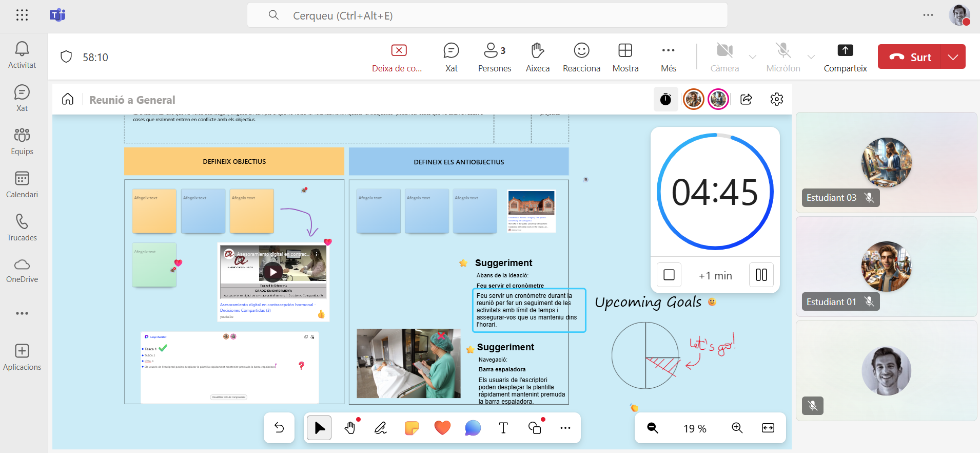Viewport: 980px width, 453px height.
Task: Open Calendari in the sidebar
Action: [22, 184]
